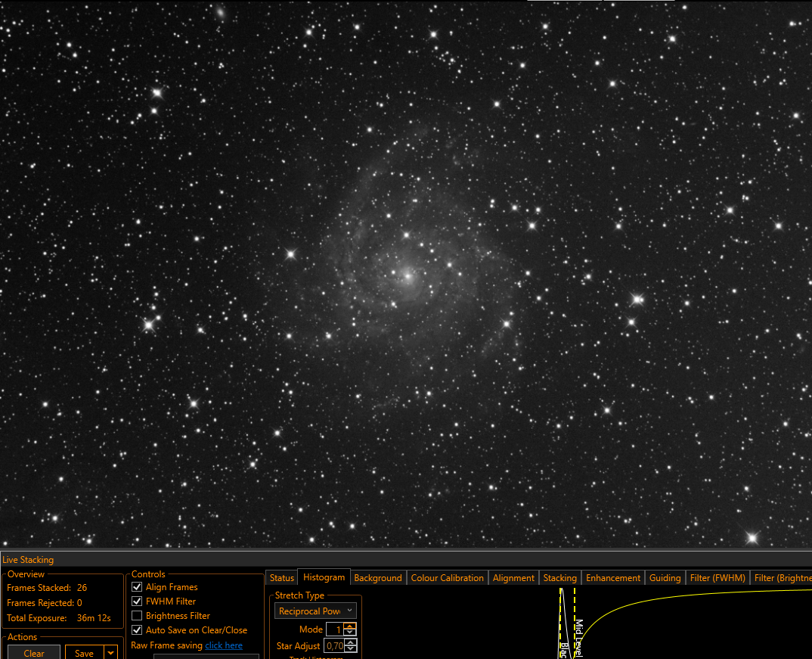Click the Mode value input field

335,629
